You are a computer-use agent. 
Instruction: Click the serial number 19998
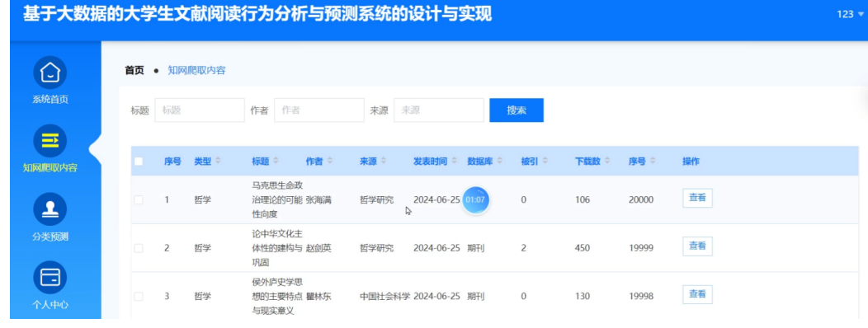coord(641,297)
